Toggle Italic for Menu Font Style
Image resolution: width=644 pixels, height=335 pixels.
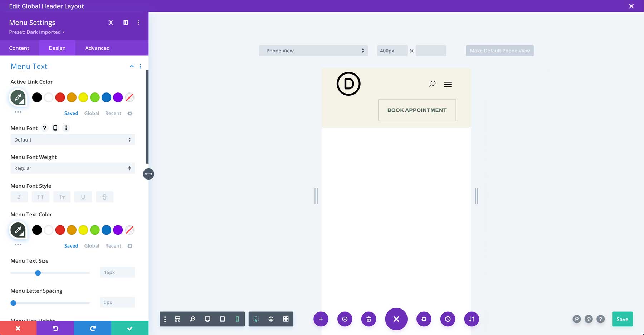[19, 197]
